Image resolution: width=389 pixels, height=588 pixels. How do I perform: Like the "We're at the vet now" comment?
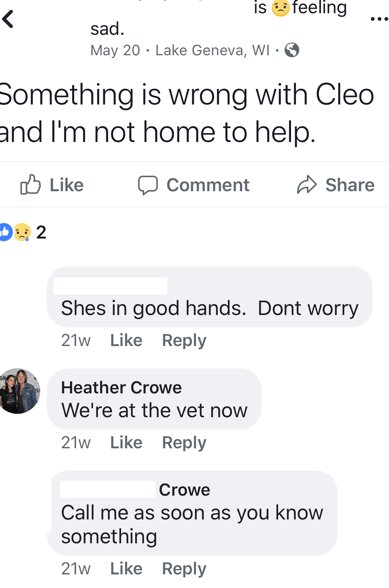126,442
